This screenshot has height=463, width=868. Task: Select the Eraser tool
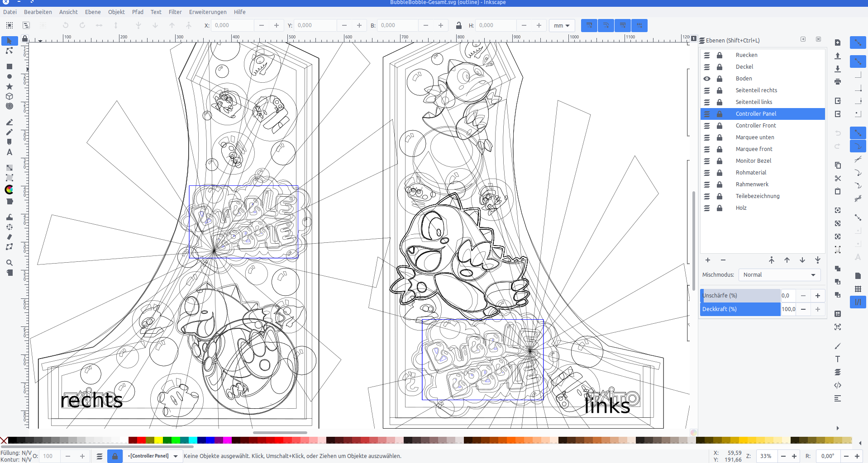[x=9, y=237]
